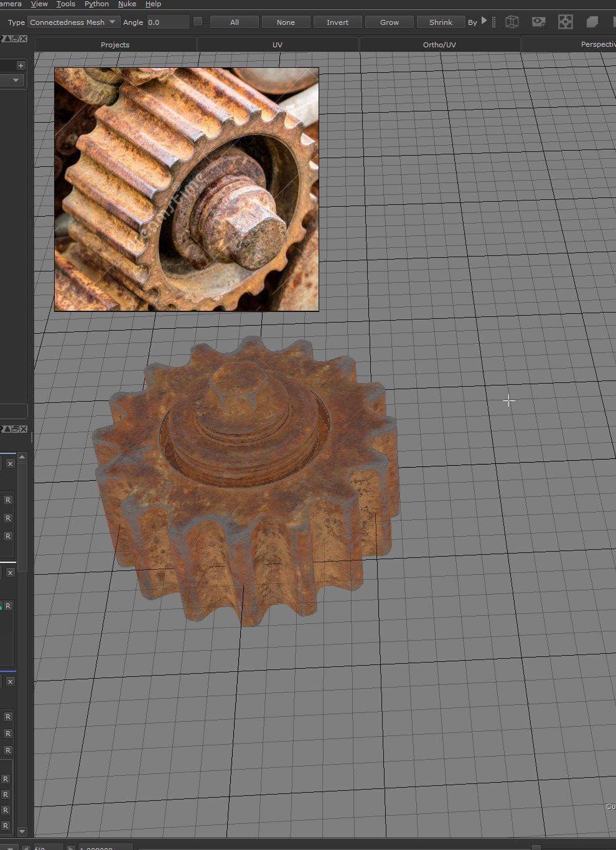Expand the By arrow in toolbar
Screen dimensions: 616x850
[x=484, y=21]
